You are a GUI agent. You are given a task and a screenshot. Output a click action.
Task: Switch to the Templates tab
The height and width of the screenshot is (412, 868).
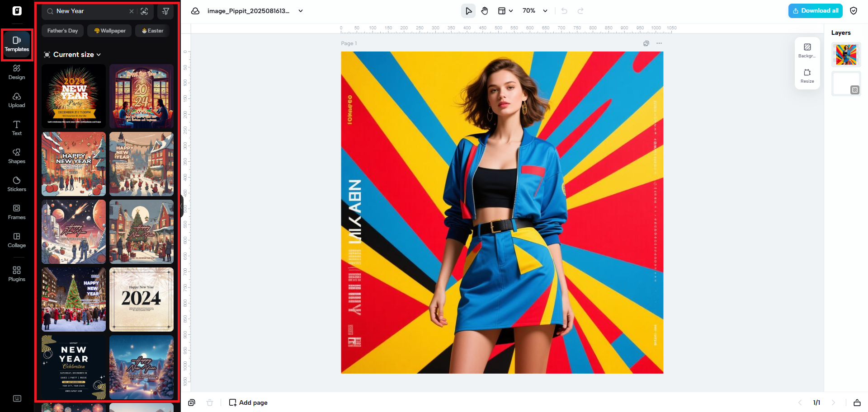click(16, 44)
